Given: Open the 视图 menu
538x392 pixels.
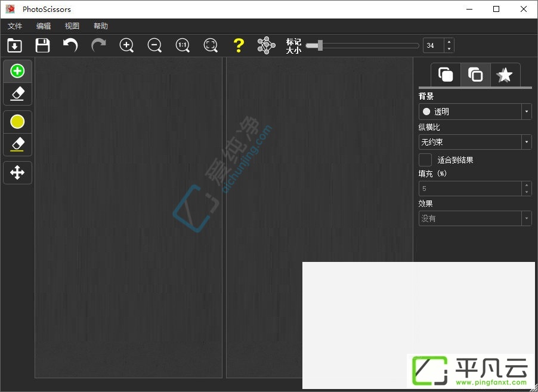Looking at the screenshot, I should tap(72, 26).
